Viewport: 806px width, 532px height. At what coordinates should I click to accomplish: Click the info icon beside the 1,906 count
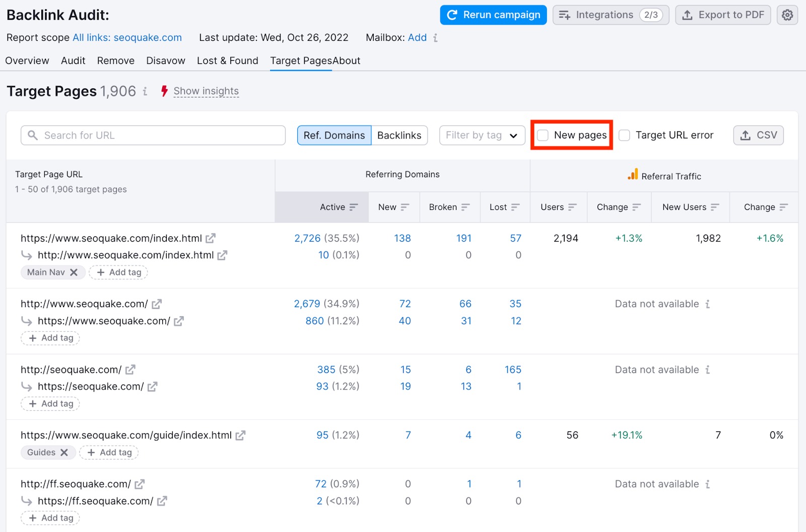145,92
